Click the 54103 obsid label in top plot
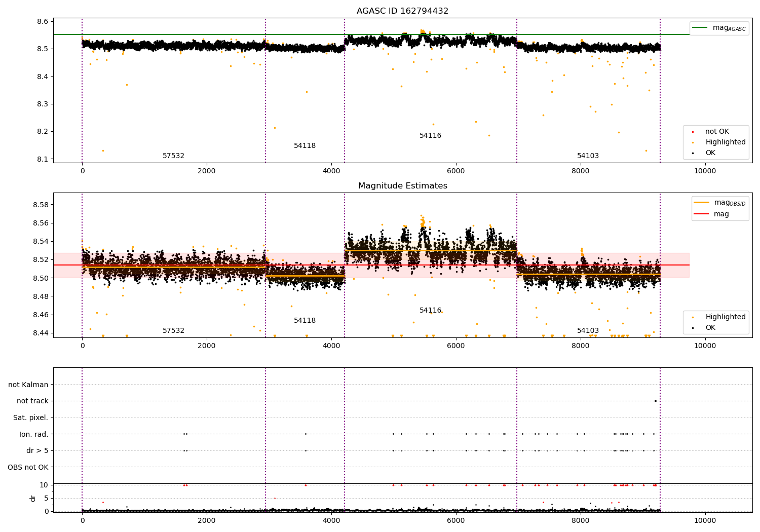Image resolution: width=760 pixels, height=532 pixels. coord(588,156)
